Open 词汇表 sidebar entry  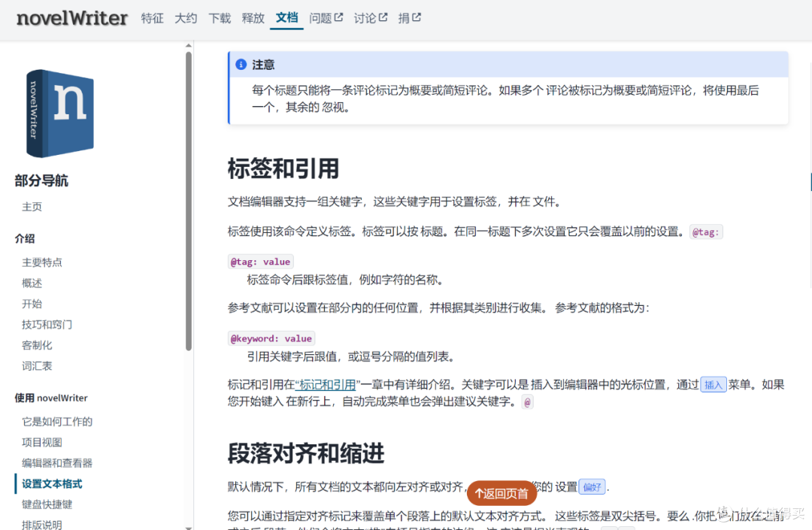pos(37,366)
